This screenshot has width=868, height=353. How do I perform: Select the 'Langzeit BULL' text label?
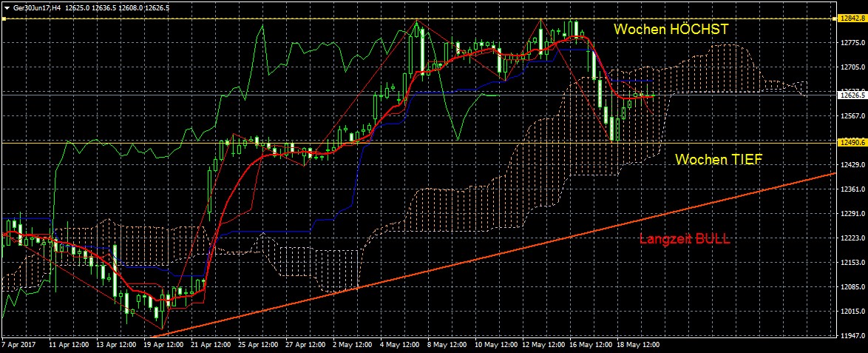point(685,240)
